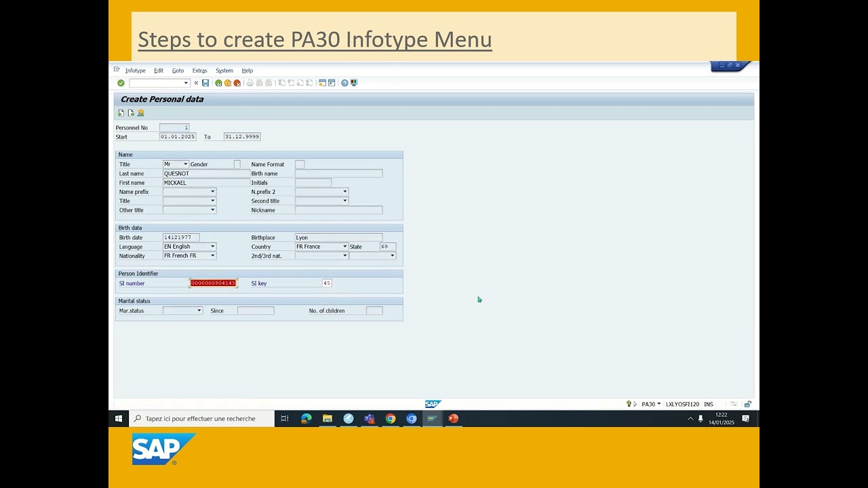Expand the PA30 transaction dropdown in status bar
This screenshot has height=488, width=868.
(x=658, y=404)
